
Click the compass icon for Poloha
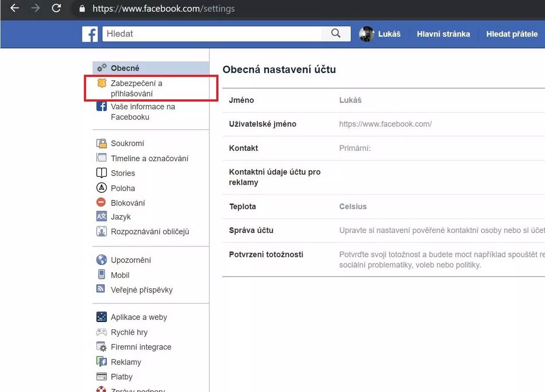click(102, 188)
